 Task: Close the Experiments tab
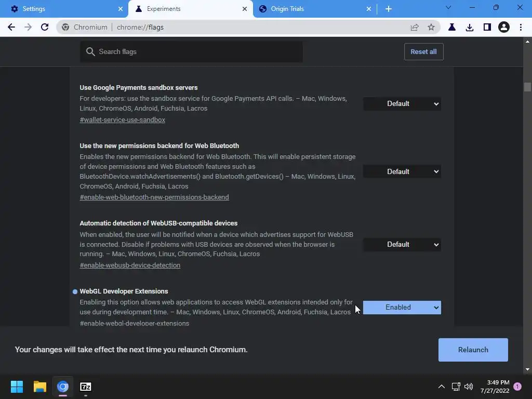pos(245,9)
